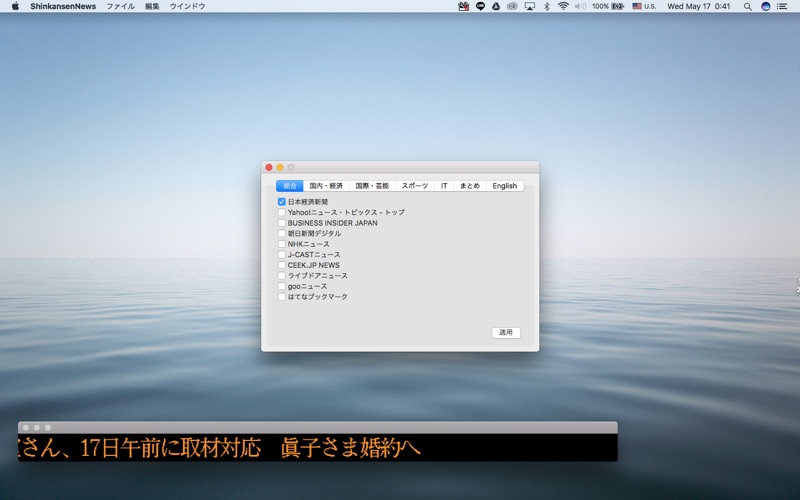Open the まとめ tab
The image size is (800, 500).
470,186
